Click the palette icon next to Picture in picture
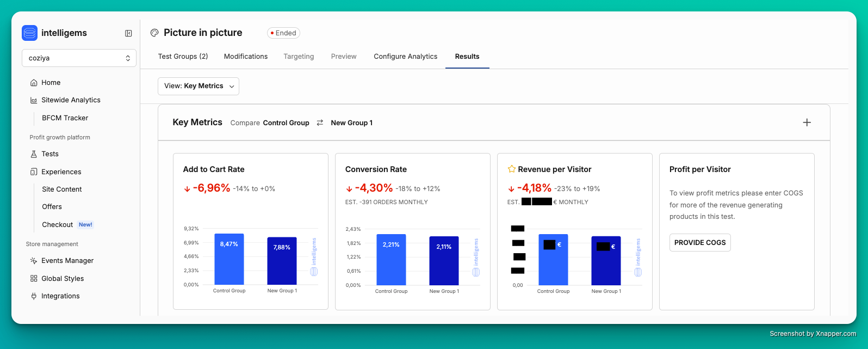This screenshot has width=868, height=349. point(154,33)
